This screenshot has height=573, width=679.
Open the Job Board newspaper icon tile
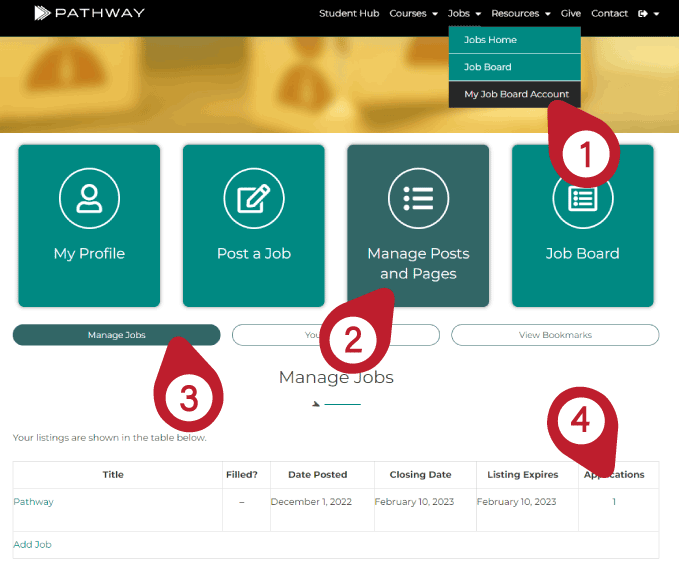(x=582, y=199)
